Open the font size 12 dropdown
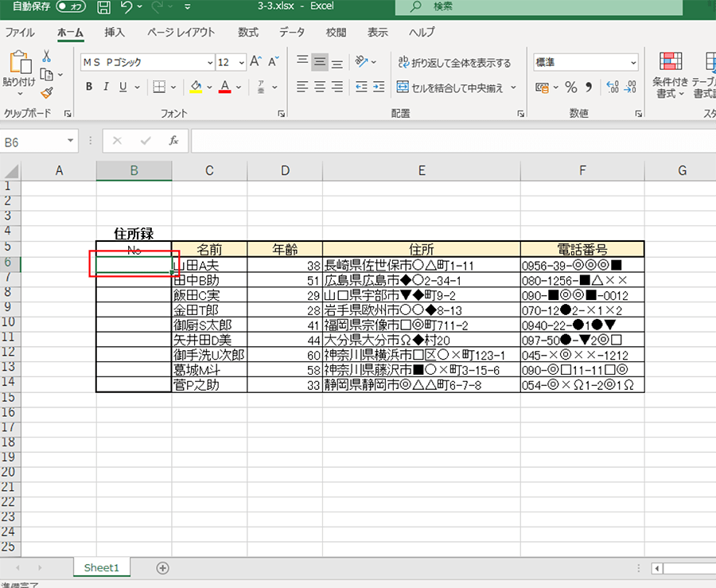The height and width of the screenshot is (588, 716). click(242, 63)
